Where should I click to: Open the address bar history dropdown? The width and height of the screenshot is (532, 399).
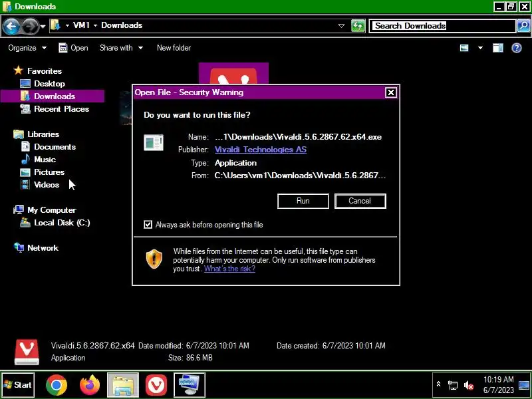click(341, 26)
